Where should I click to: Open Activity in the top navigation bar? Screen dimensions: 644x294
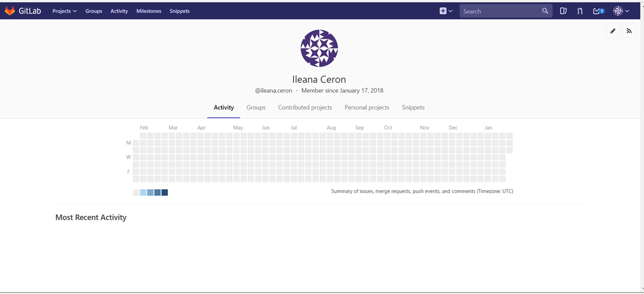tap(119, 11)
